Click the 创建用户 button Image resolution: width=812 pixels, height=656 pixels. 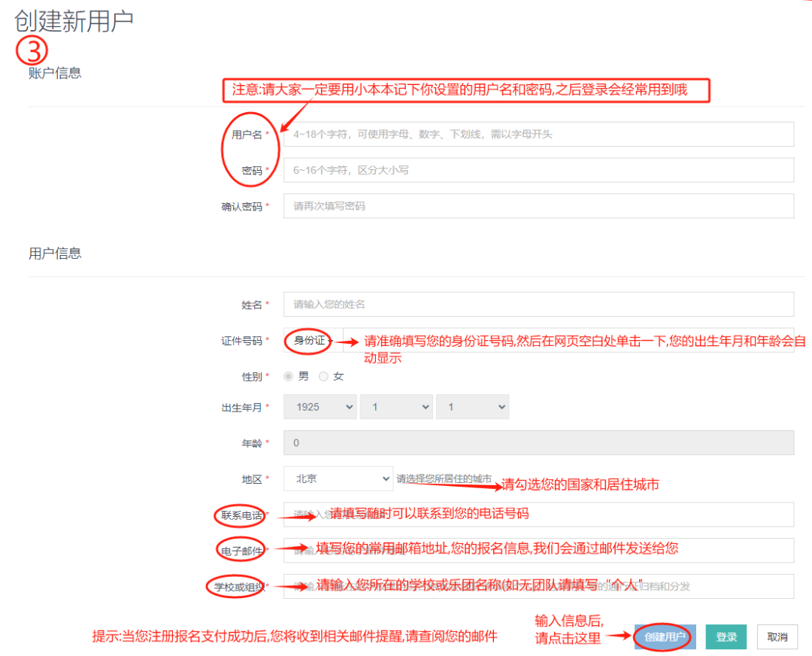pyautogui.click(x=665, y=637)
